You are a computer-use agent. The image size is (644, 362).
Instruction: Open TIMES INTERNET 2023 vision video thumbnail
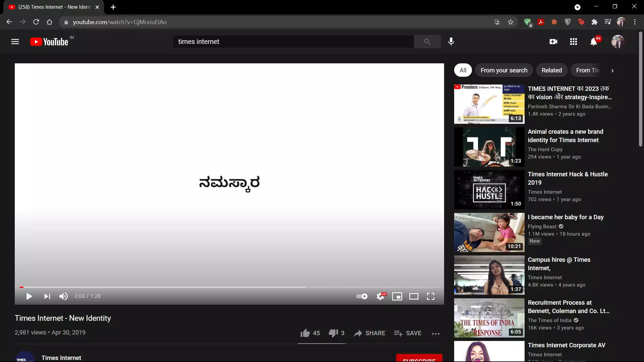pos(489,104)
